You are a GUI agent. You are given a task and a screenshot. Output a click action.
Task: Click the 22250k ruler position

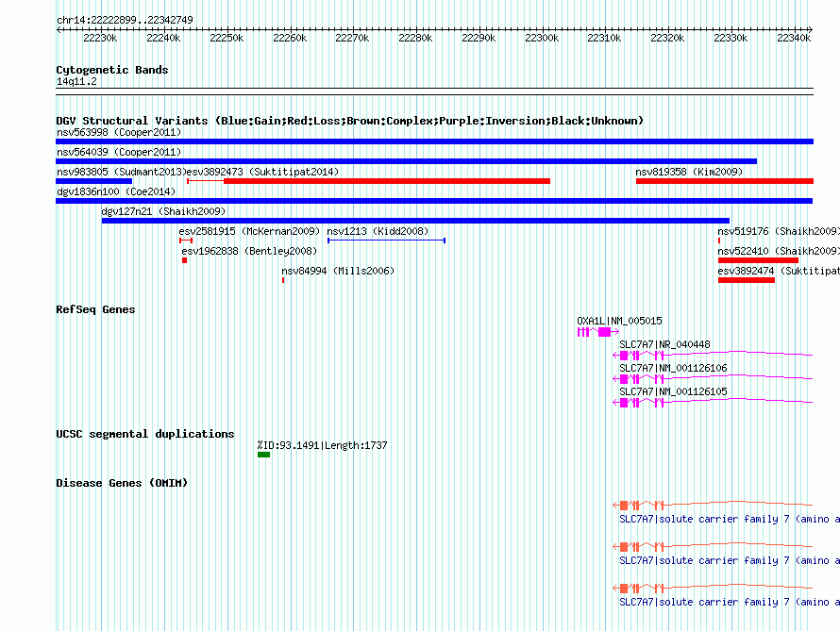tap(227, 39)
